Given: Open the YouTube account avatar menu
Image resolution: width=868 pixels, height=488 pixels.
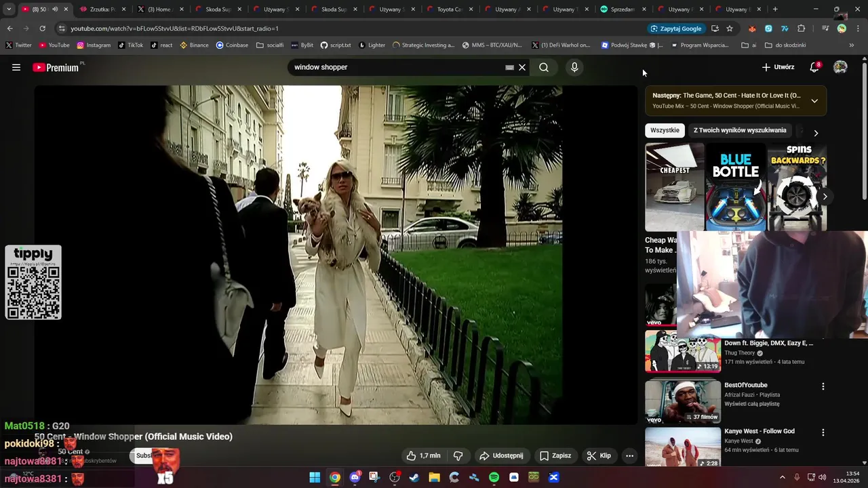Looking at the screenshot, I should 840,67.
